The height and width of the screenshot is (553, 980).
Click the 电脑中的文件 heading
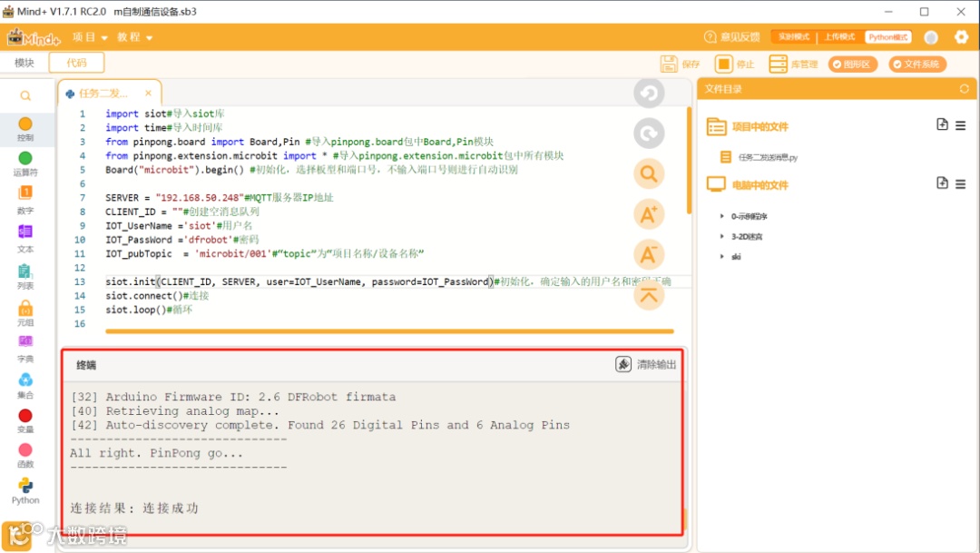click(x=760, y=185)
